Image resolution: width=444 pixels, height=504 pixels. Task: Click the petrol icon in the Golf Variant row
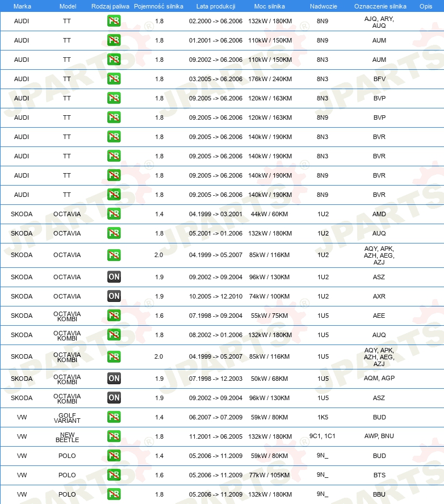pos(114,417)
